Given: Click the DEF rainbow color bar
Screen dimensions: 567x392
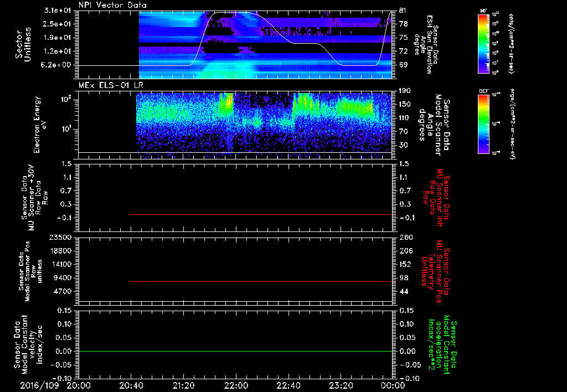Looking at the screenshot, I should (484, 123).
